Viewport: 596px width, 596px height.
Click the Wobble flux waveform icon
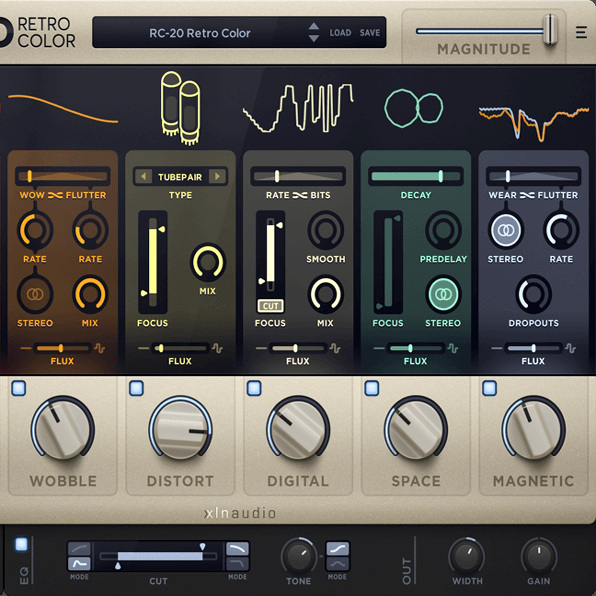coord(100,348)
